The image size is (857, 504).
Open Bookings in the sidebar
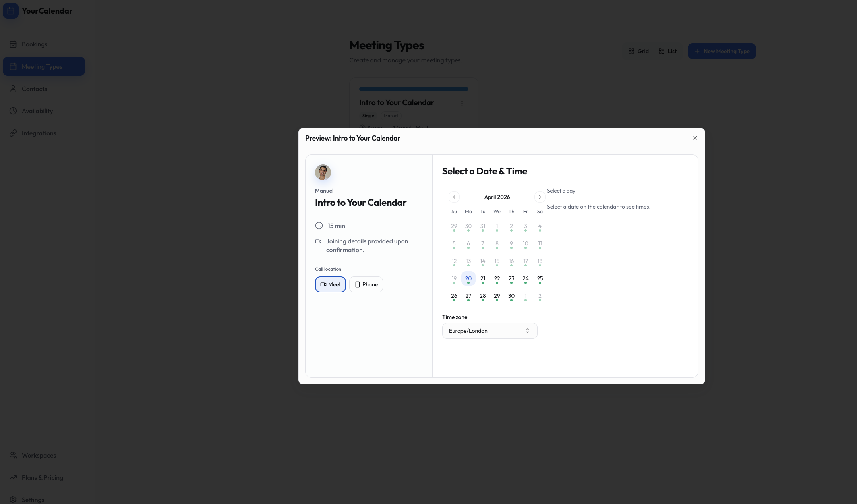pyautogui.click(x=44, y=44)
